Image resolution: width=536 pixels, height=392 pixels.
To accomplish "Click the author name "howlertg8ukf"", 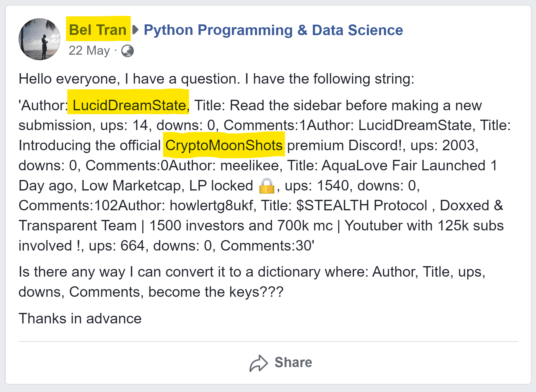I will click(x=211, y=205).
